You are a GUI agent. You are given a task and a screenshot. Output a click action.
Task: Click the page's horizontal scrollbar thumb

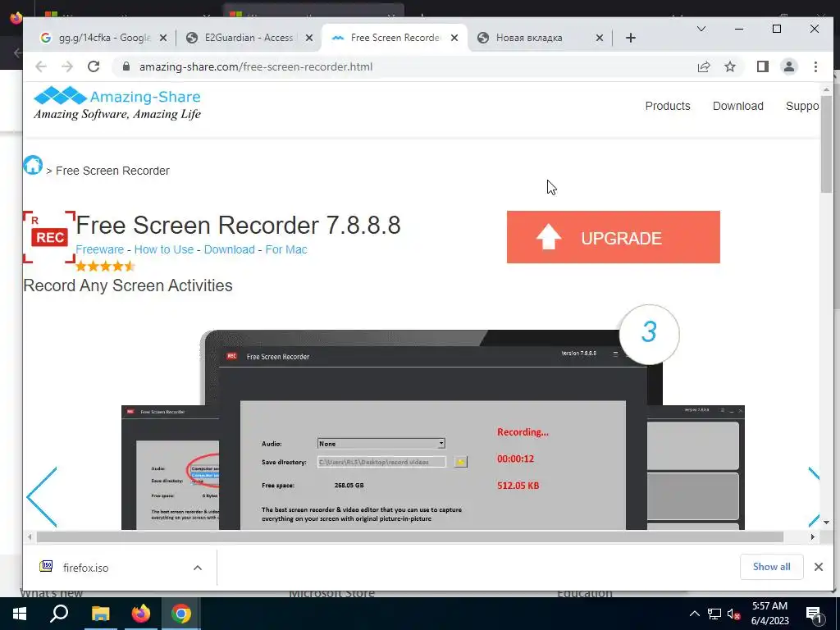coord(410,536)
